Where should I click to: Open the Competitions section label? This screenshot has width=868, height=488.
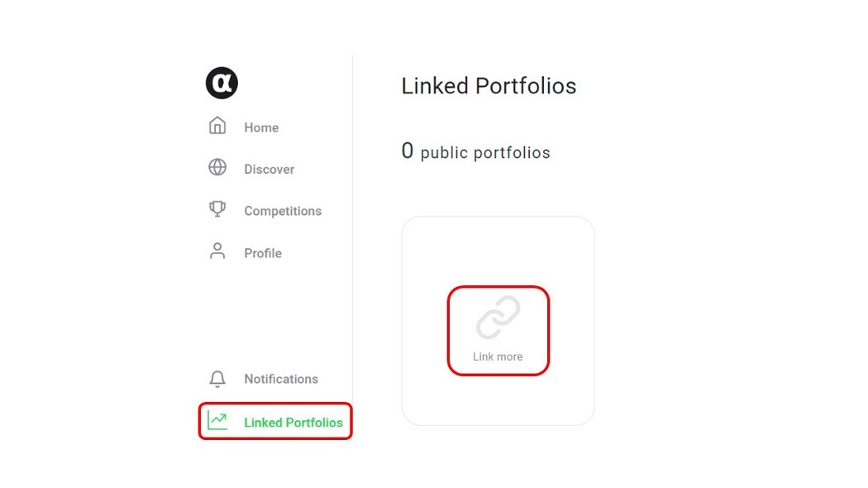tap(283, 211)
